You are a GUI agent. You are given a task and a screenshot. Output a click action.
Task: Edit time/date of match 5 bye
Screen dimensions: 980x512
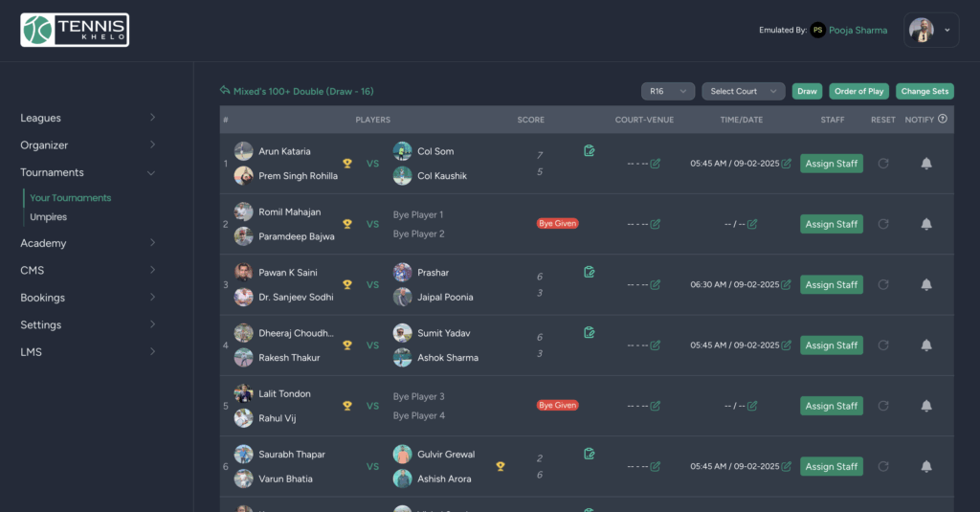tap(752, 406)
